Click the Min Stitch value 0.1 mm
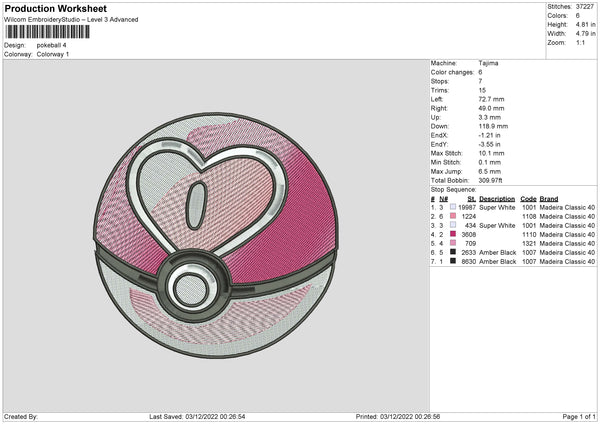600x424 pixels. point(489,163)
